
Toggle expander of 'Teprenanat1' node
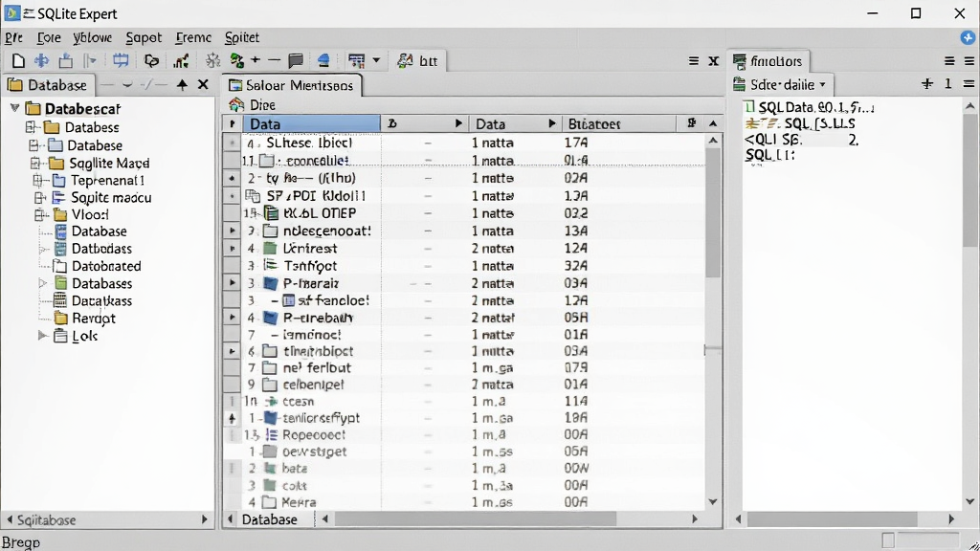[x=37, y=181]
